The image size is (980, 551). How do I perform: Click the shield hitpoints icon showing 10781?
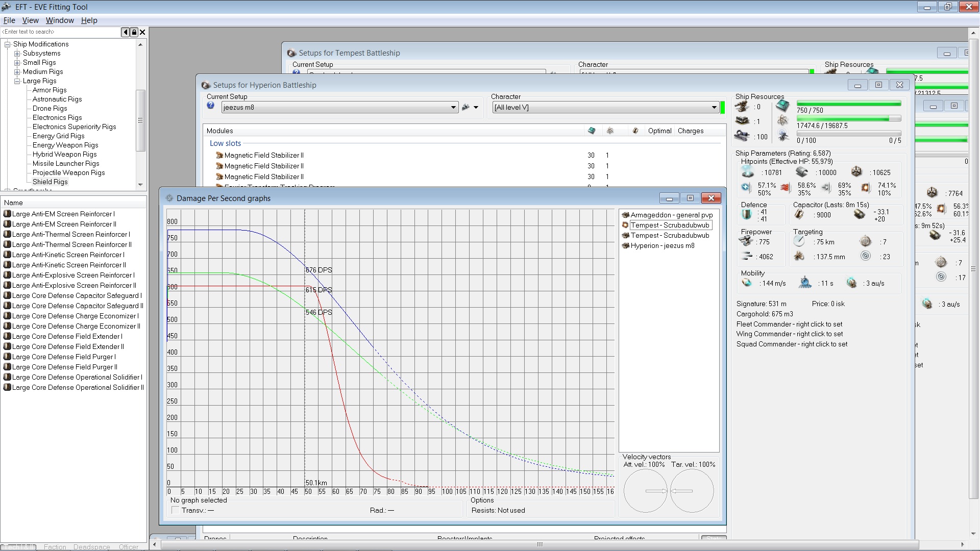pos(748,172)
